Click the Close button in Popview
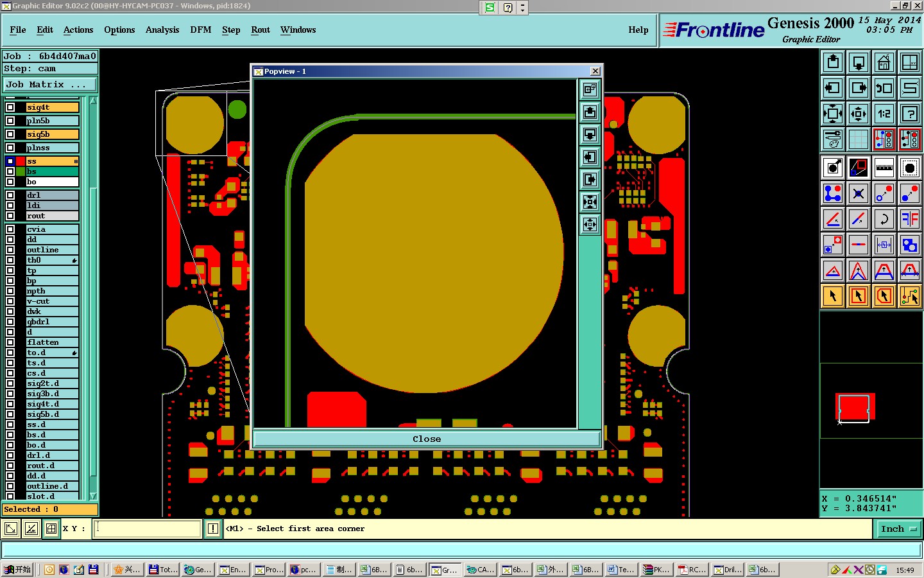This screenshot has width=924, height=578. [x=427, y=439]
